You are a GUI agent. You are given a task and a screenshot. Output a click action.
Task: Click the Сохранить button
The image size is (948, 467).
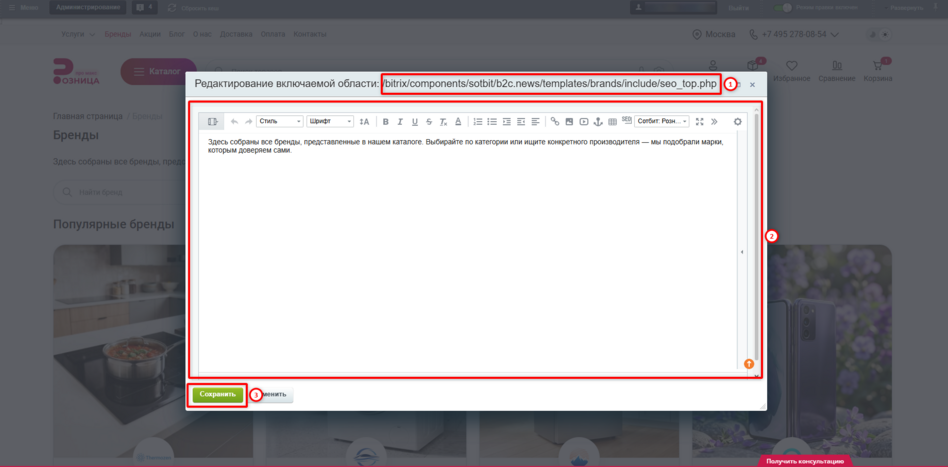218,394
